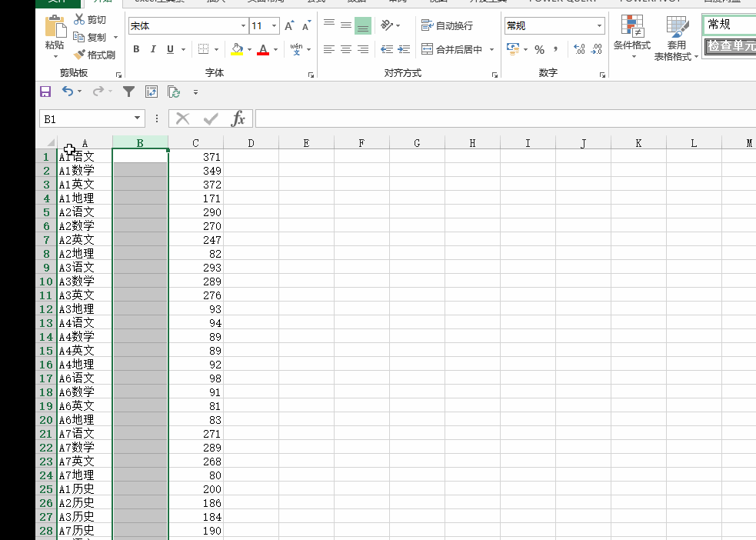Image resolution: width=756 pixels, height=540 pixels.
Task: Undo the last action
Action: [x=68, y=91]
